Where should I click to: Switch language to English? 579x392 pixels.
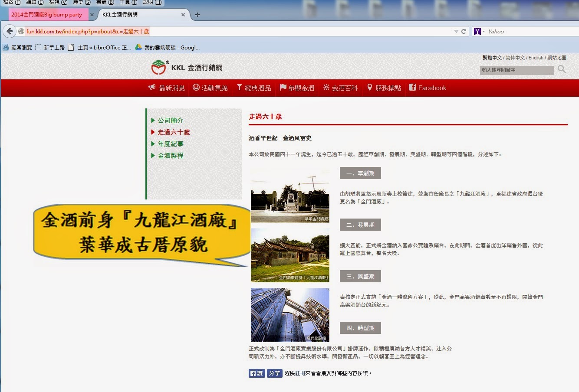(x=536, y=58)
